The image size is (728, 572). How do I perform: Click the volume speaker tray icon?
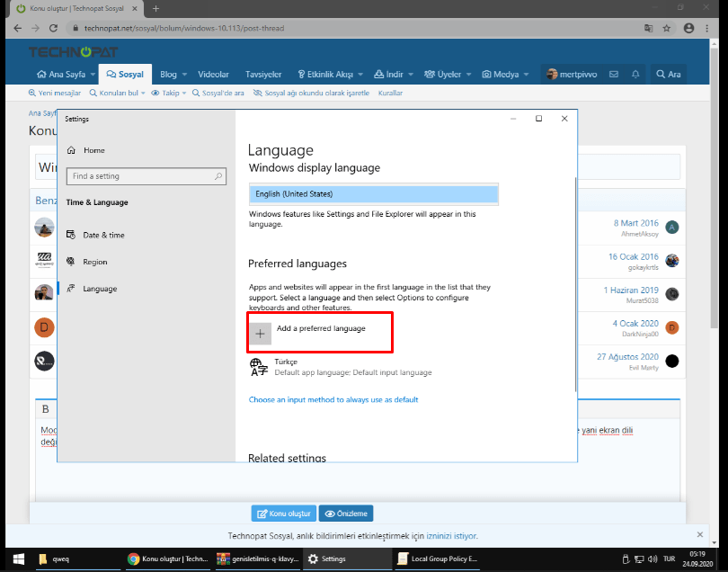pos(653,559)
